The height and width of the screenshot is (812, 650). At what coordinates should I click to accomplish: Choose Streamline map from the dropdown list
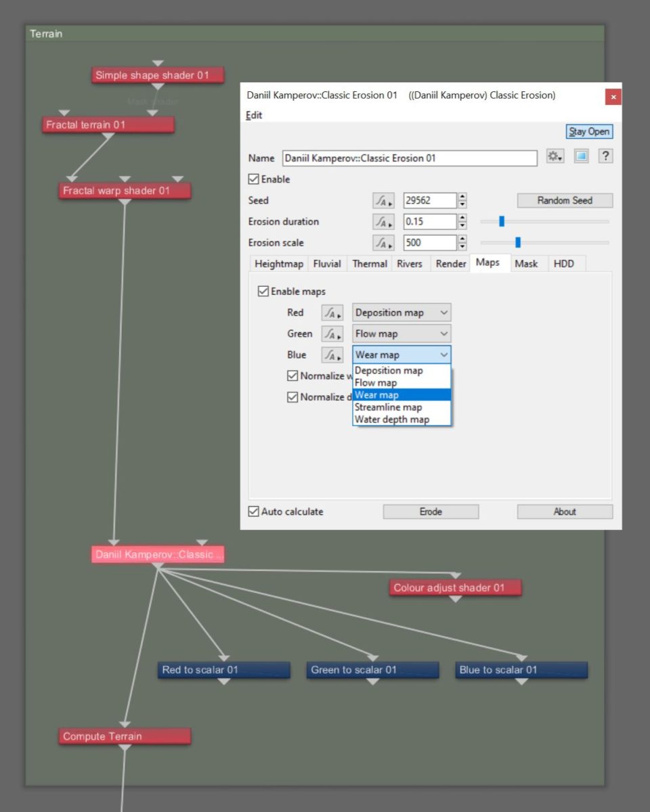402,407
